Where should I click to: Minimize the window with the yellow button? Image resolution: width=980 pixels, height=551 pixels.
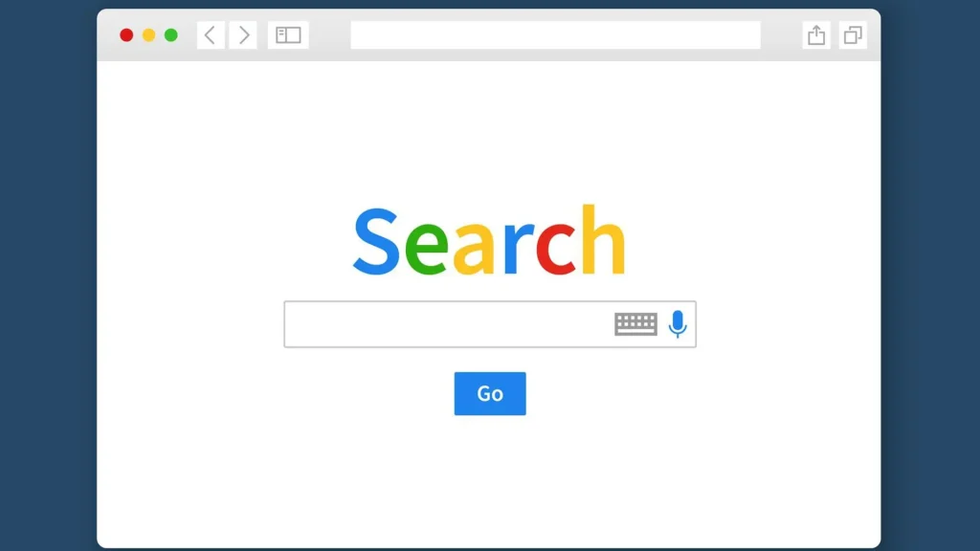[148, 35]
